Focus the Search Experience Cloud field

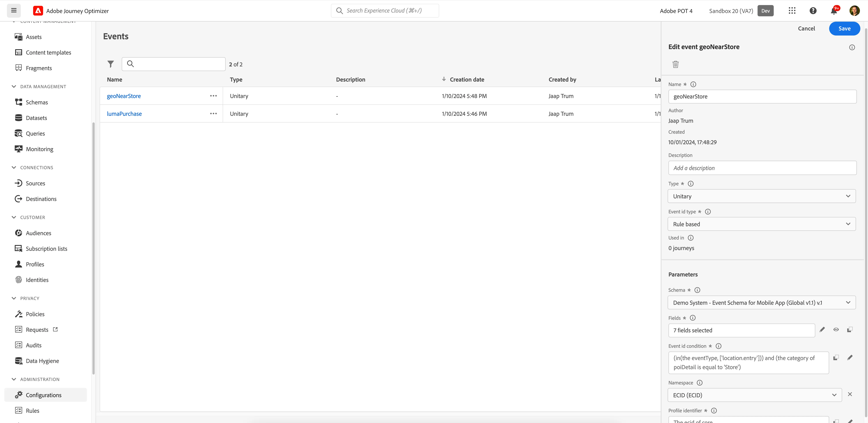pos(385,11)
